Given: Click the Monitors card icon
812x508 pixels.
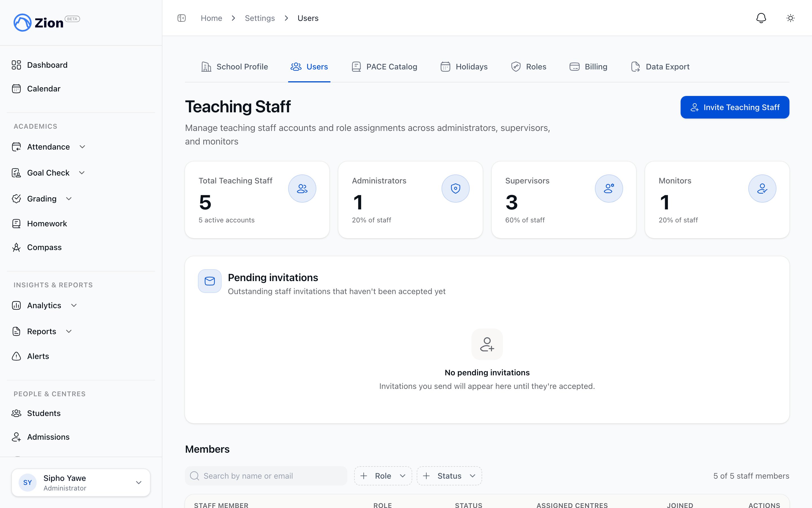Looking at the screenshot, I should point(762,189).
